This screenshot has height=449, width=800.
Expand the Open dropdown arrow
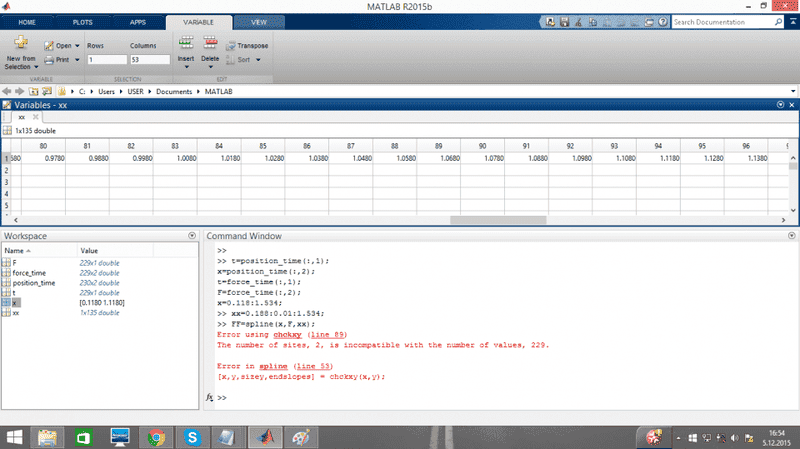point(77,46)
